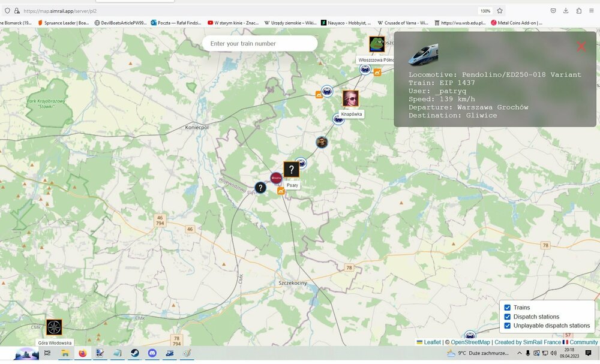Open the Leaflet attribution link
Screen dimensions: 600x364
click(x=432, y=342)
